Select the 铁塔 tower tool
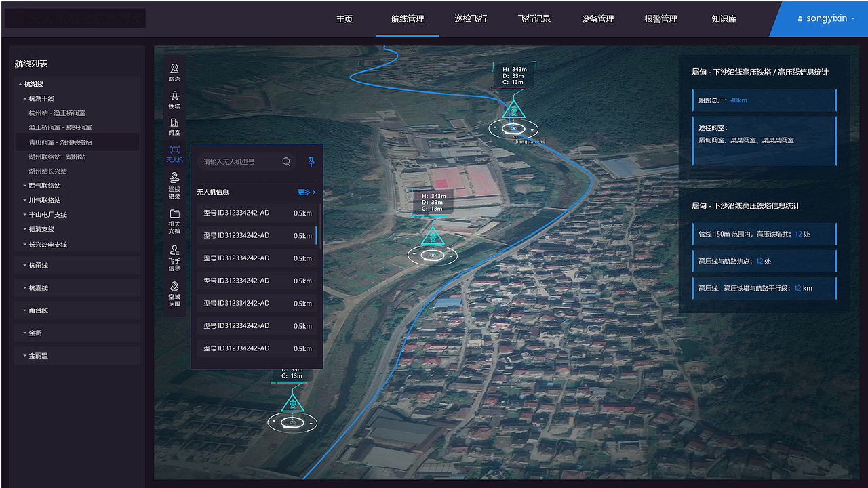The width and height of the screenshot is (868, 488). (x=174, y=100)
